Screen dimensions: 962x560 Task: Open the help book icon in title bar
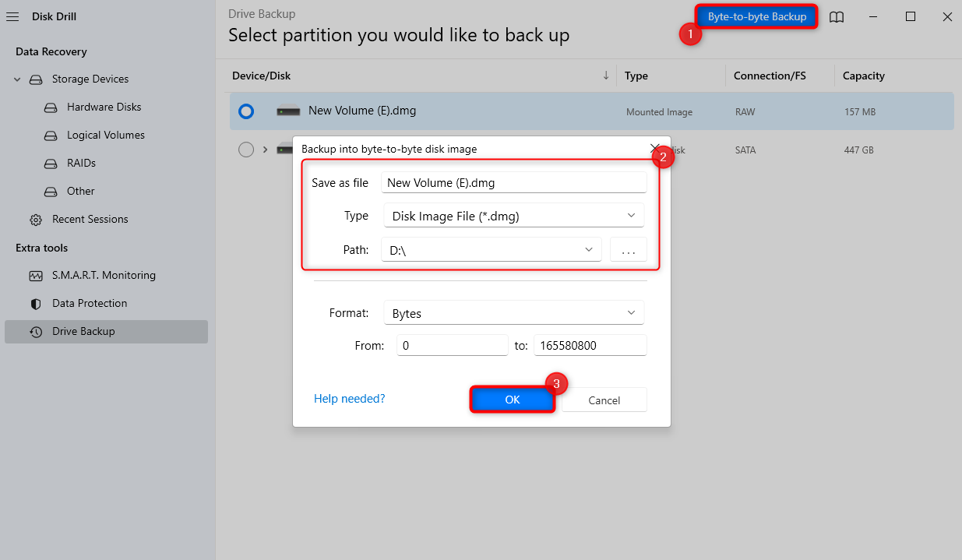(837, 17)
